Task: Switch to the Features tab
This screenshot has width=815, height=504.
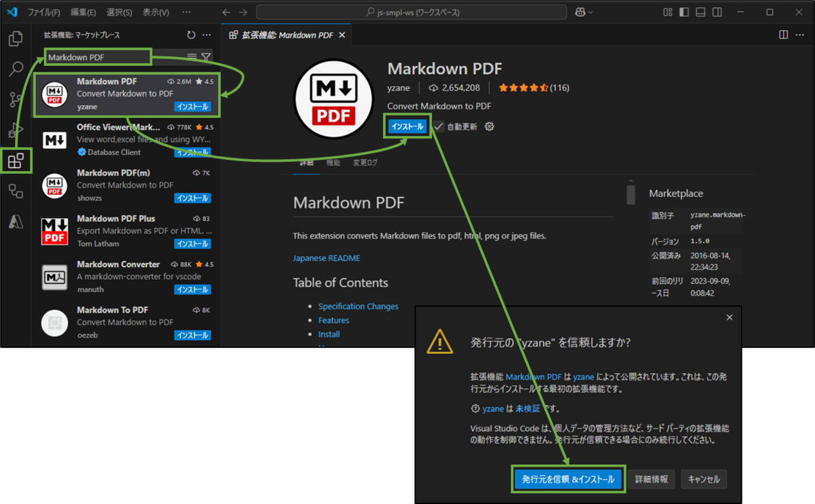Action: (x=333, y=163)
